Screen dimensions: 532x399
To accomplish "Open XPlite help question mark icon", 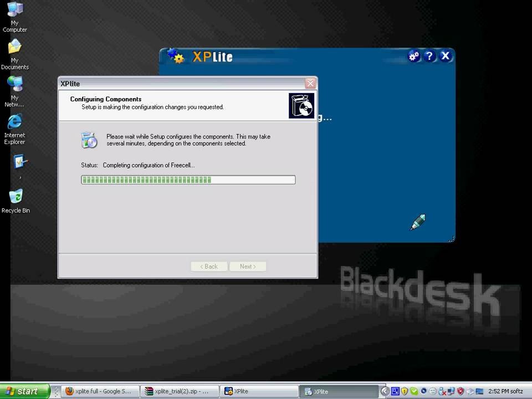I will pyautogui.click(x=429, y=56).
